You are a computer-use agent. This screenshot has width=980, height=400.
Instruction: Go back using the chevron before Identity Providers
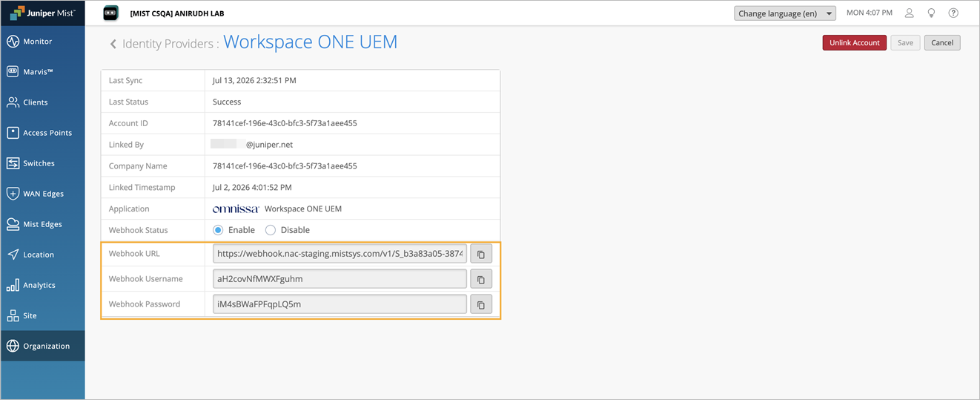(x=113, y=45)
